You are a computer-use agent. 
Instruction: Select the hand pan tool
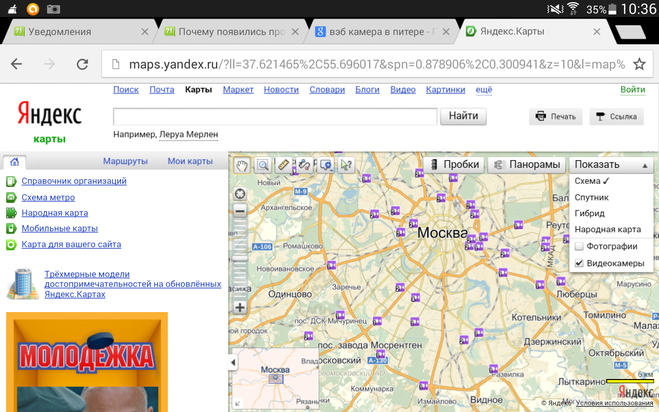pyautogui.click(x=242, y=165)
